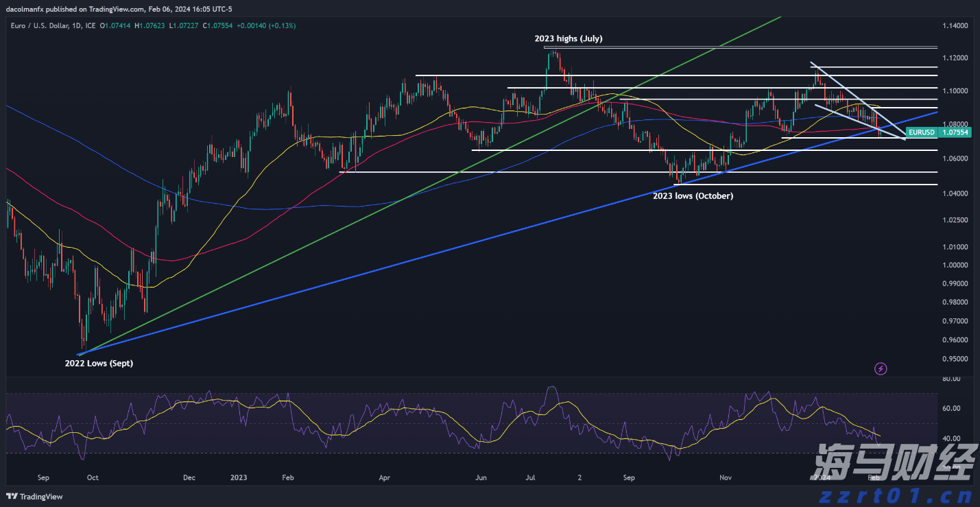Select the "2023 lows (October)" annotation

(693, 196)
